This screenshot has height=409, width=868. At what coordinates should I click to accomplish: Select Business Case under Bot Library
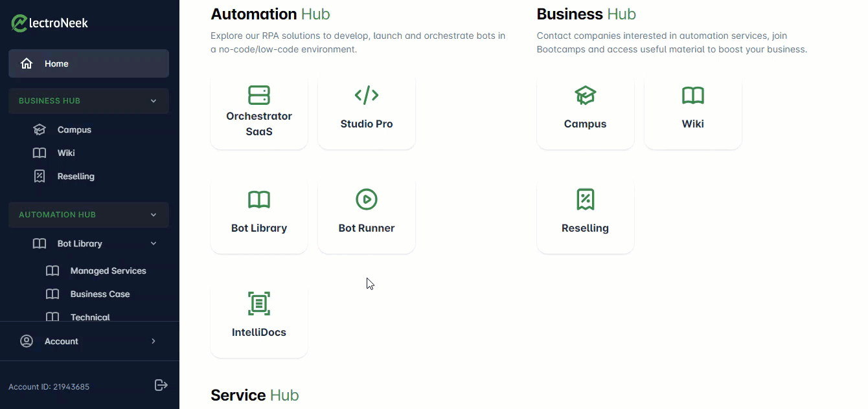coord(100,294)
